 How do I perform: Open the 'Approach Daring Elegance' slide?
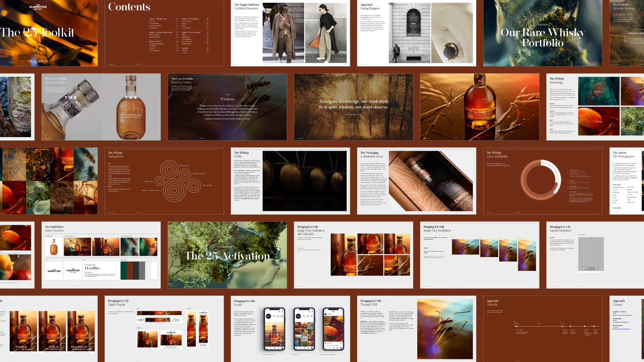click(x=416, y=33)
